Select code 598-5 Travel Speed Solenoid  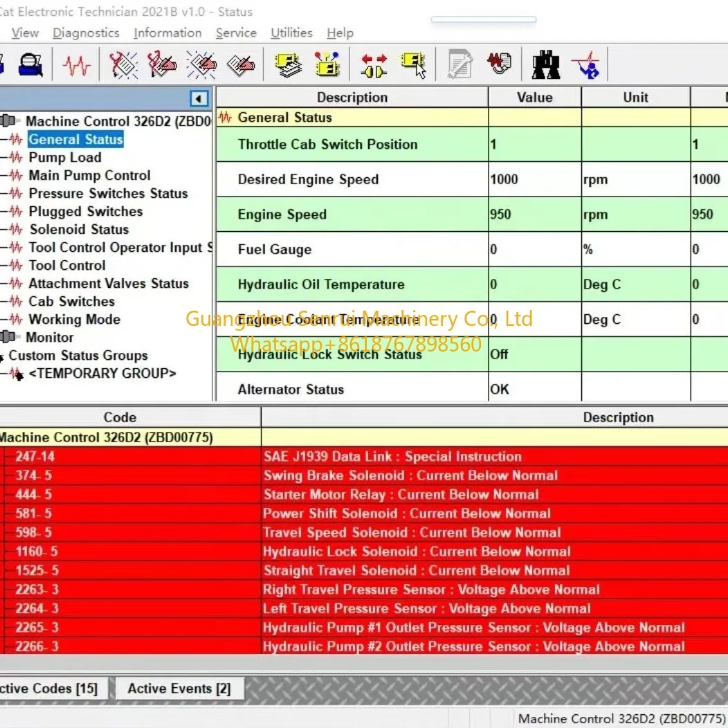[x=364, y=533]
